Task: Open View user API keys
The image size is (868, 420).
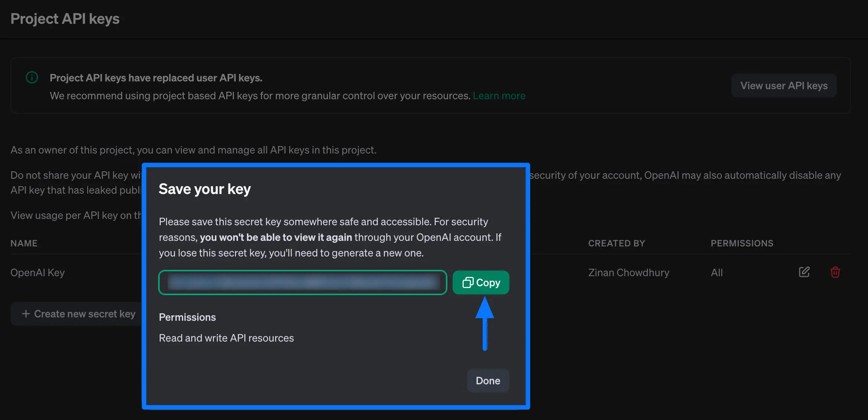Action: click(784, 85)
